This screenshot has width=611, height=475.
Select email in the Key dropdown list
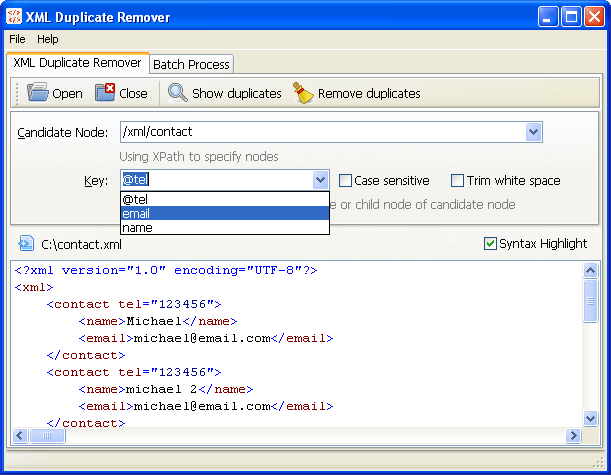[225, 214]
